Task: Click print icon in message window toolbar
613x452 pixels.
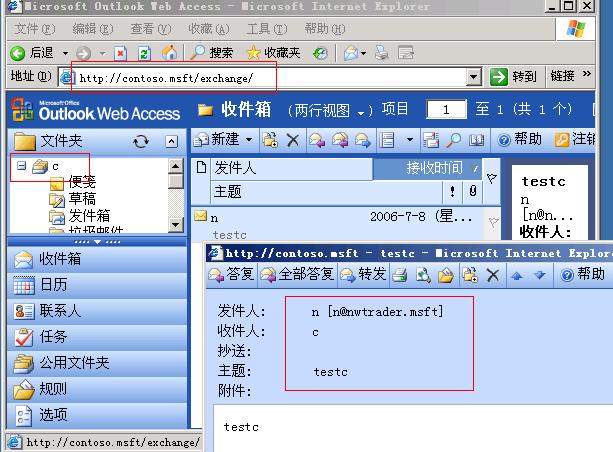Action: pos(399,274)
